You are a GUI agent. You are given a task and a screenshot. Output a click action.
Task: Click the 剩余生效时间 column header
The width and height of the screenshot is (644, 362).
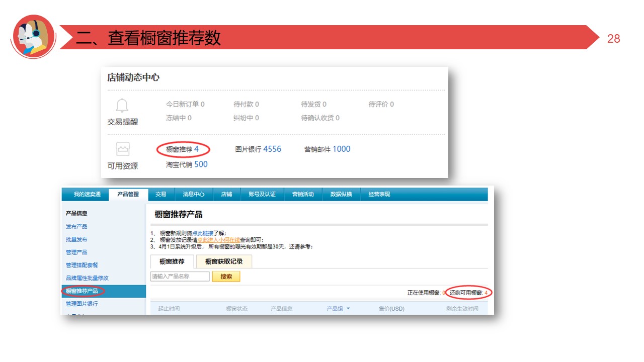coord(462,309)
